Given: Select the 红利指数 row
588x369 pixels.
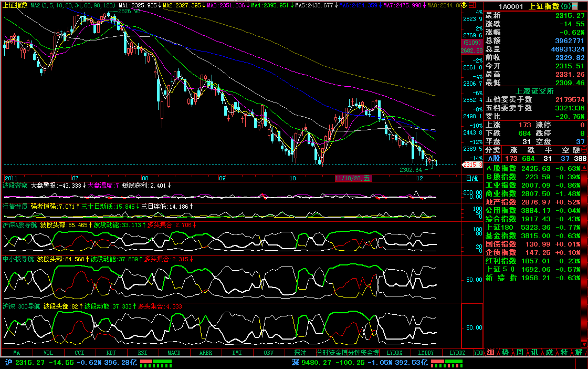Looking at the screenshot, I should tap(533, 261).
